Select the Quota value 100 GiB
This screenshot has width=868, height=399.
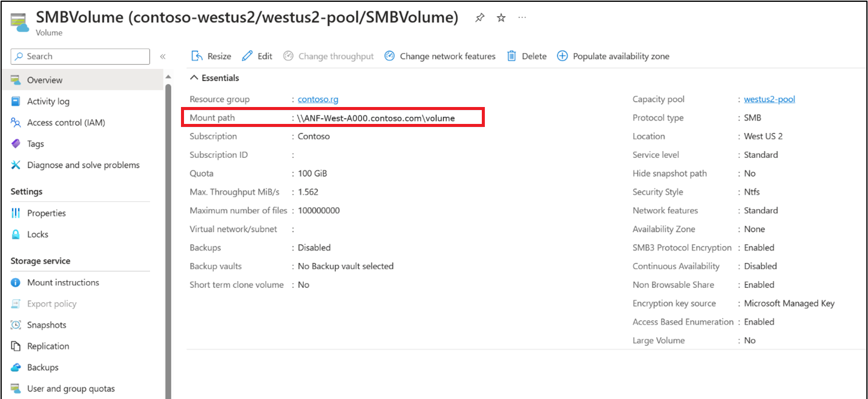tap(312, 174)
